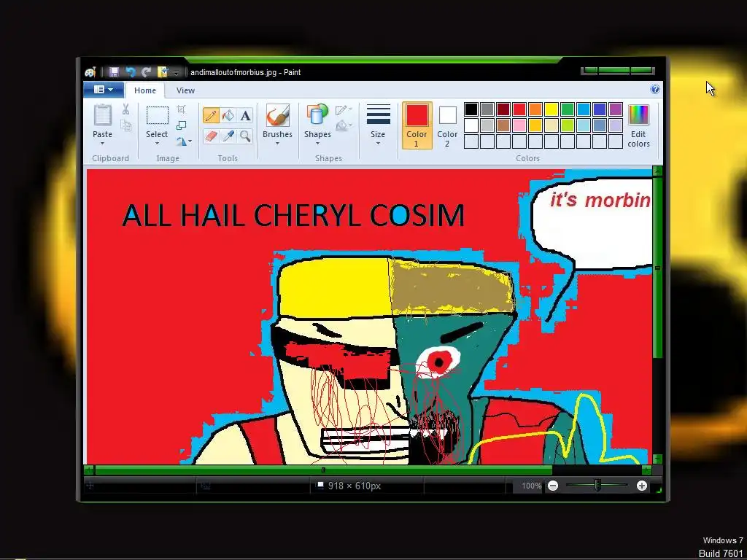
Task: Expand the Paste dropdown arrow
Action: [102, 144]
